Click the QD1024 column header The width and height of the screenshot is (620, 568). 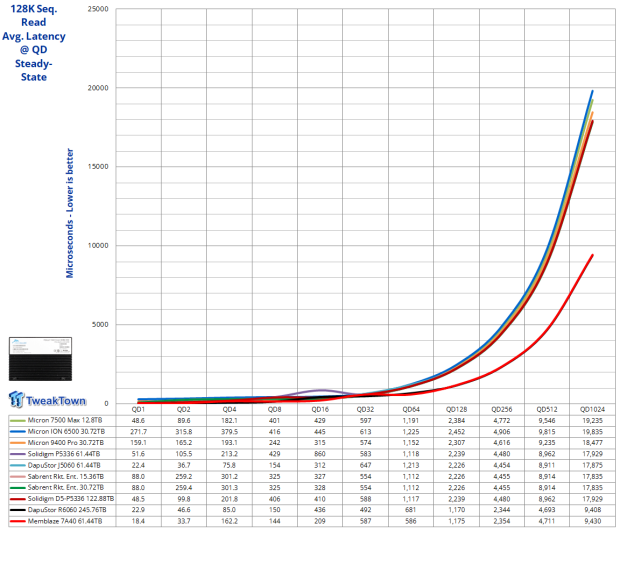(x=592, y=409)
